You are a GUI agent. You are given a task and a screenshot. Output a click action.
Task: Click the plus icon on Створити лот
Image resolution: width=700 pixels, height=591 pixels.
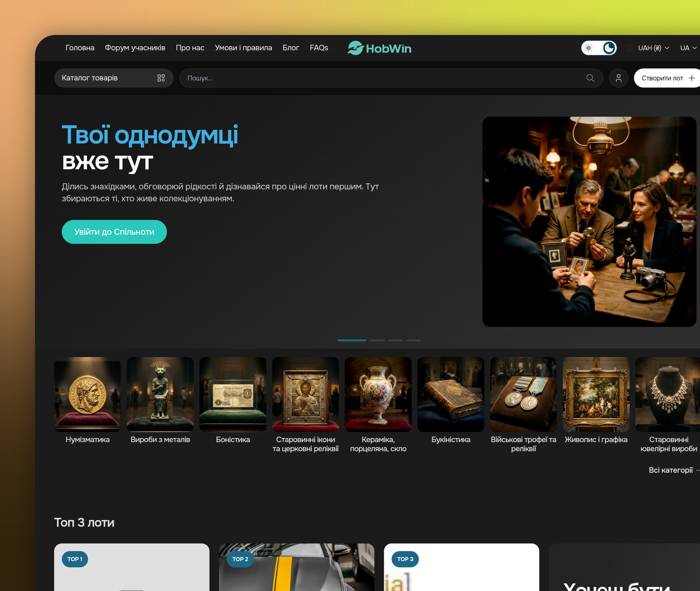691,78
